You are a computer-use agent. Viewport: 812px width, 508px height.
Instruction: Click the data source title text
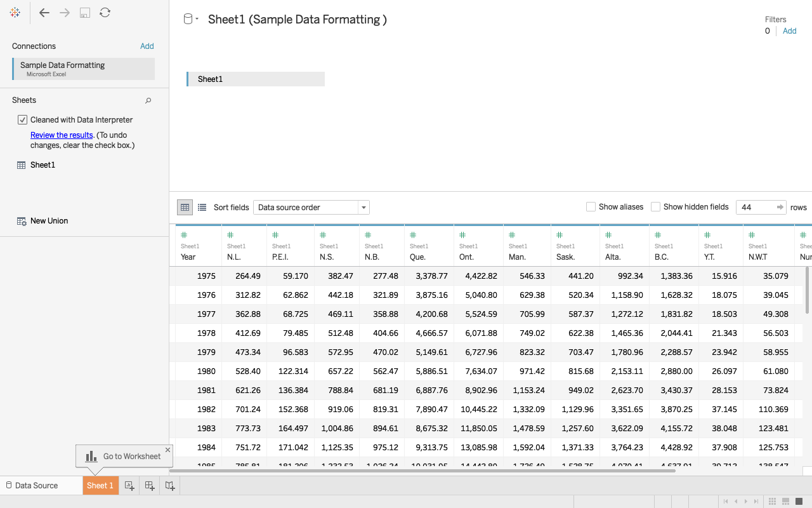[298, 20]
